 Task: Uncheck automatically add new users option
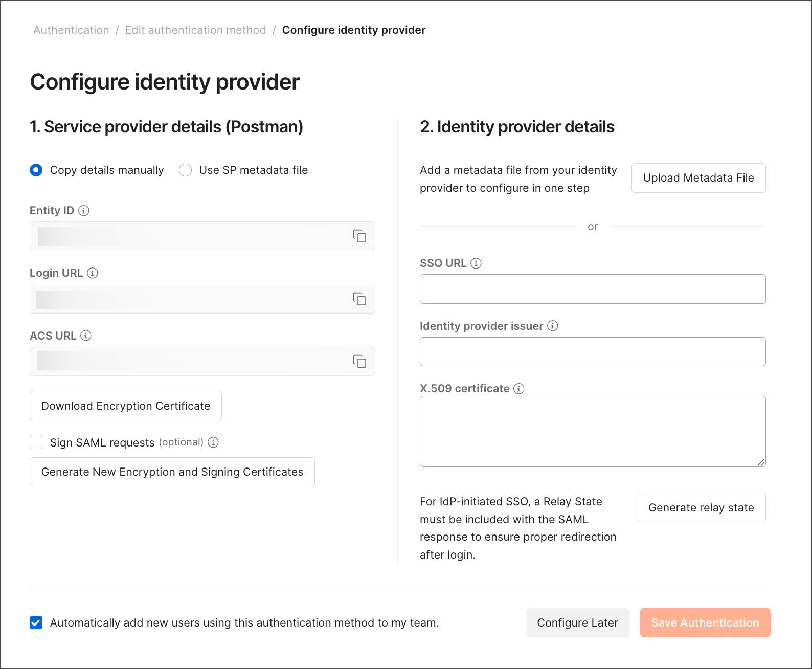(36, 623)
